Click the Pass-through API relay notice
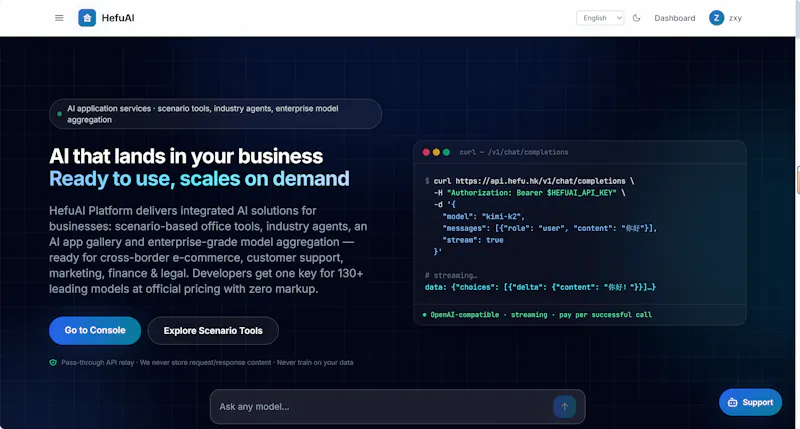The image size is (800, 429). 207,363
